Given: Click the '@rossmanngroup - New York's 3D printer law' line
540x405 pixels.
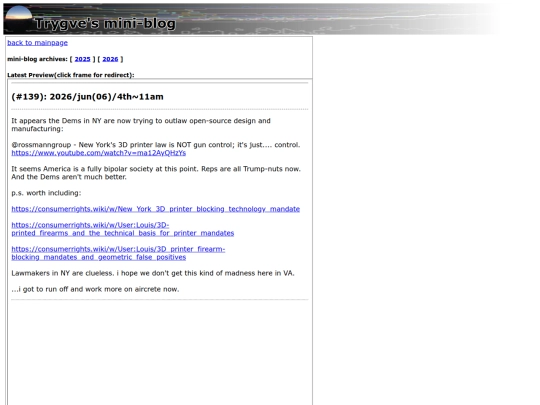Looking at the screenshot, I should point(156,145).
